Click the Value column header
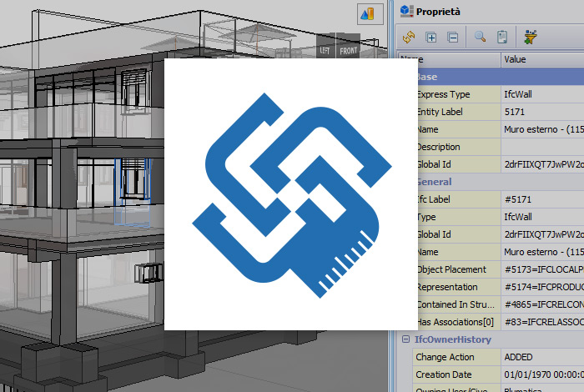Viewport: 584px width, 392px height. (x=542, y=60)
